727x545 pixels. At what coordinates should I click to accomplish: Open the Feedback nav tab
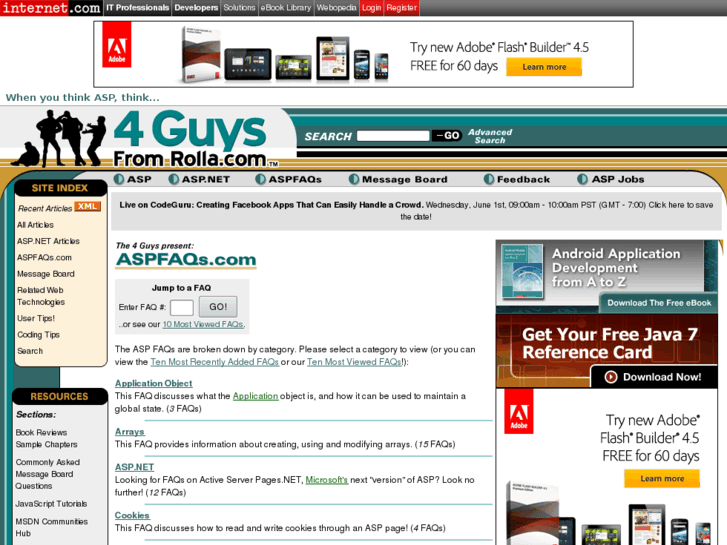tap(523, 179)
